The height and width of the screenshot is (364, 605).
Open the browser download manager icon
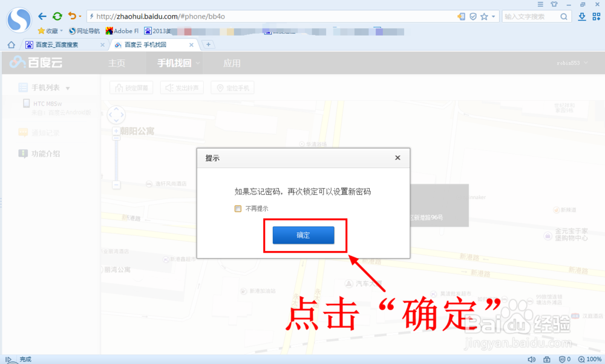click(x=581, y=16)
